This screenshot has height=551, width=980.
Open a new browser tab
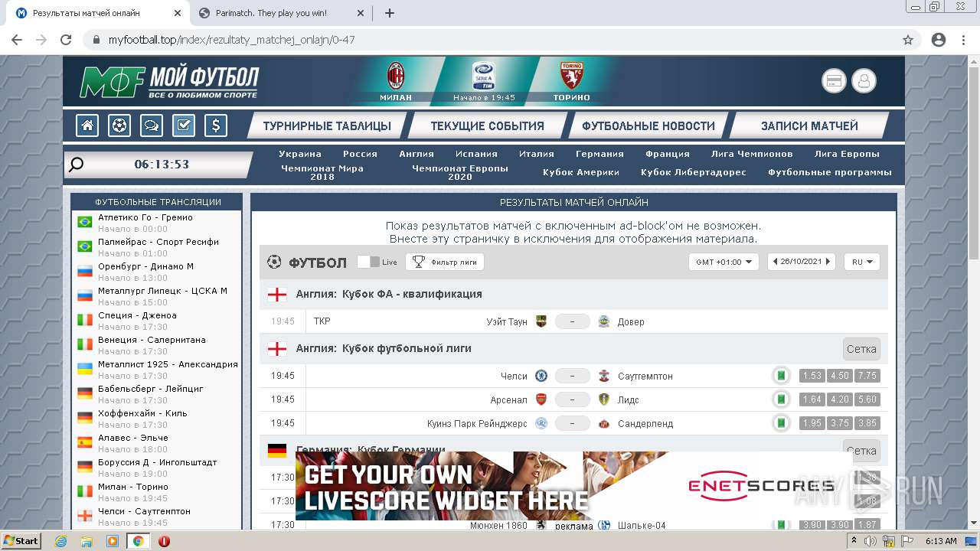(389, 13)
